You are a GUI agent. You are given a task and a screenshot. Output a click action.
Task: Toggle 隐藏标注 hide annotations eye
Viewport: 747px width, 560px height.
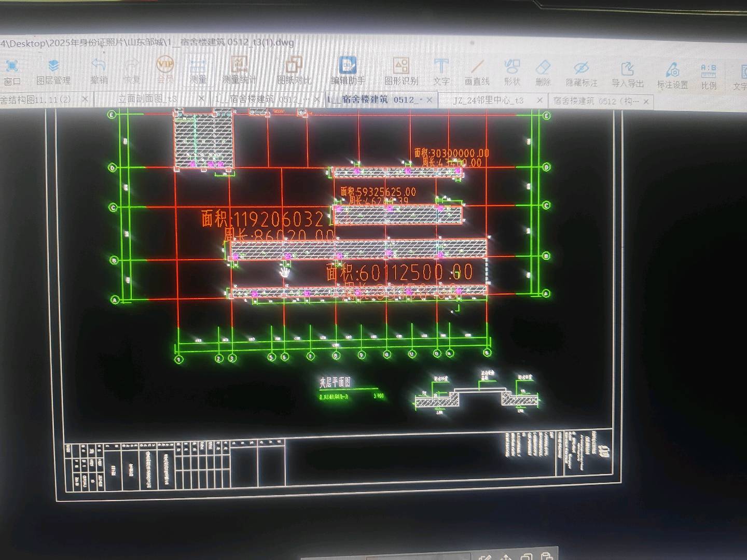point(582,74)
